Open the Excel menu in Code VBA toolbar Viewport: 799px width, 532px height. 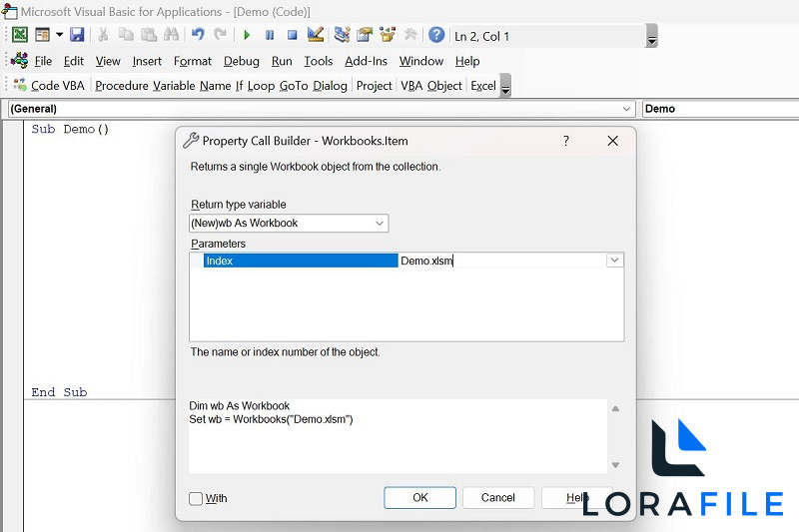(x=483, y=86)
